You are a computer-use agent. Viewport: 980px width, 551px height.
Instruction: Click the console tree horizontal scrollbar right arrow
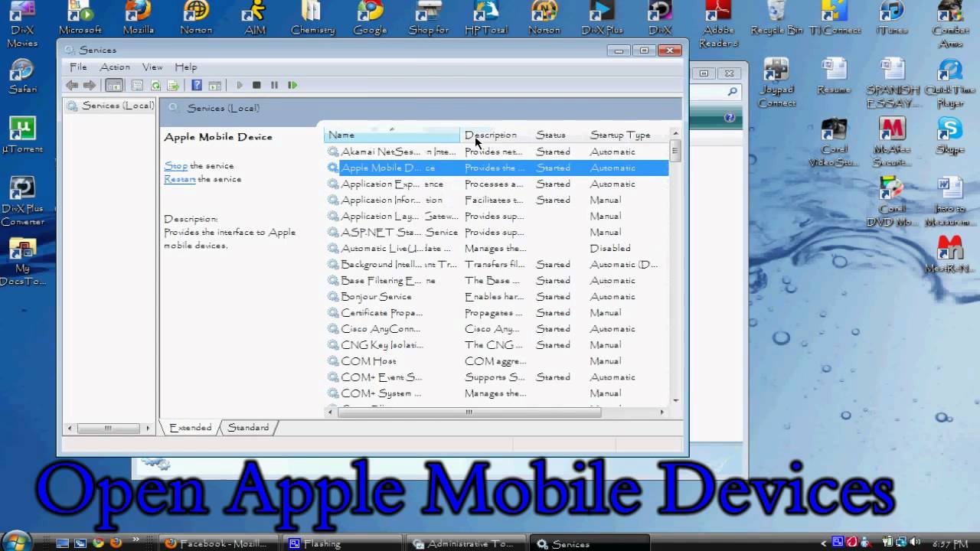pyautogui.click(x=149, y=428)
